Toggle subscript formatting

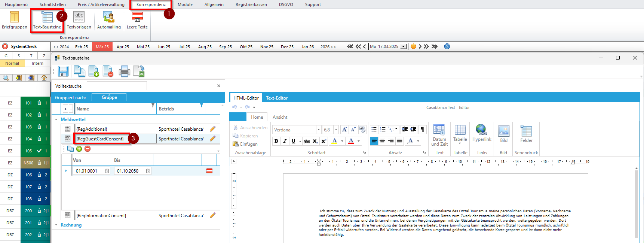click(x=315, y=141)
